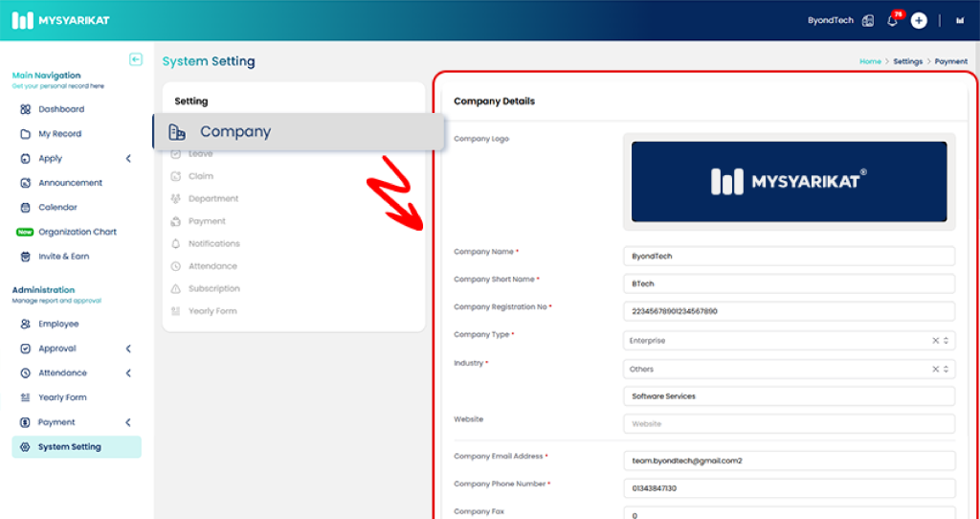
Task: Click the Settings breadcrumb
Action: (907, 62)
